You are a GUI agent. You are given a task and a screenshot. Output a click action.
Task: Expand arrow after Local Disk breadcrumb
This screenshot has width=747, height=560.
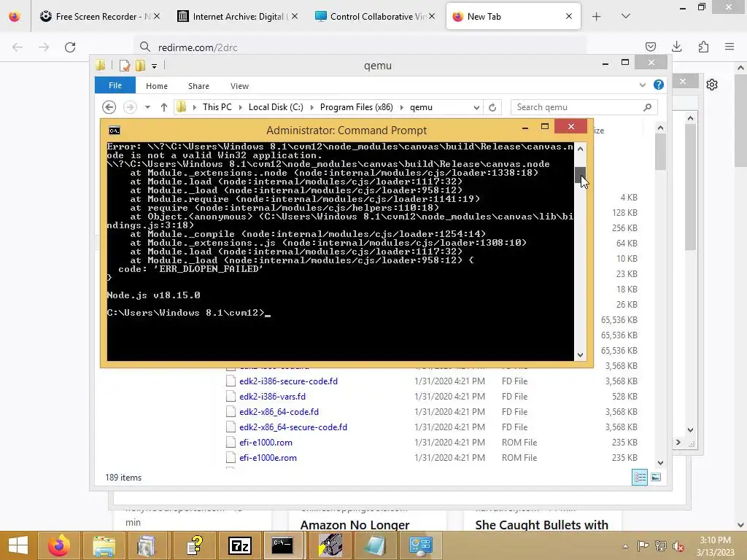click(x=312, y=107)
